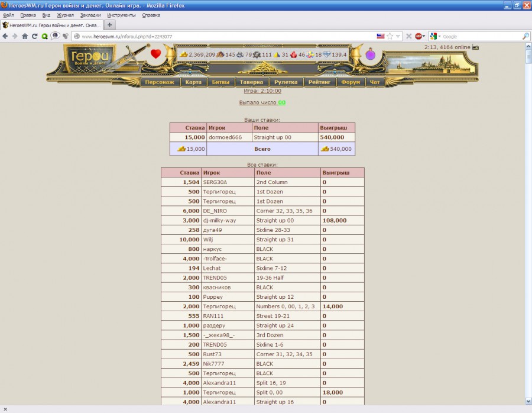Open the search engine dropdown next to Google logo
The height and width of the screenshot is (413, 532).
click(x=440, y=36)
